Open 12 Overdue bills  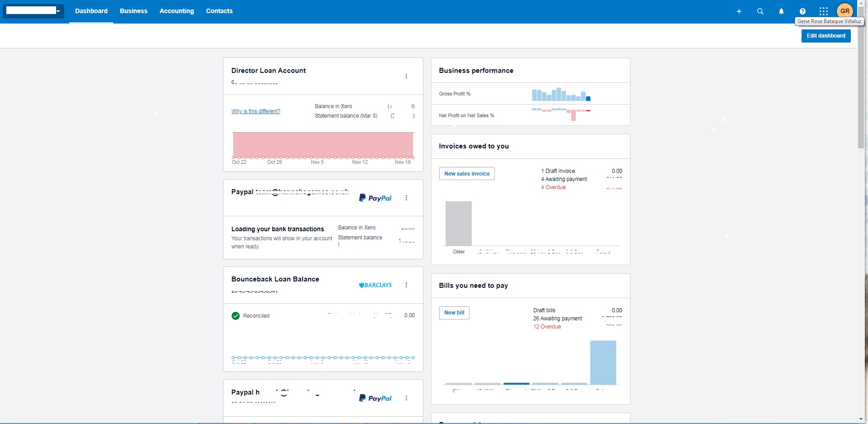click(547, 327)
